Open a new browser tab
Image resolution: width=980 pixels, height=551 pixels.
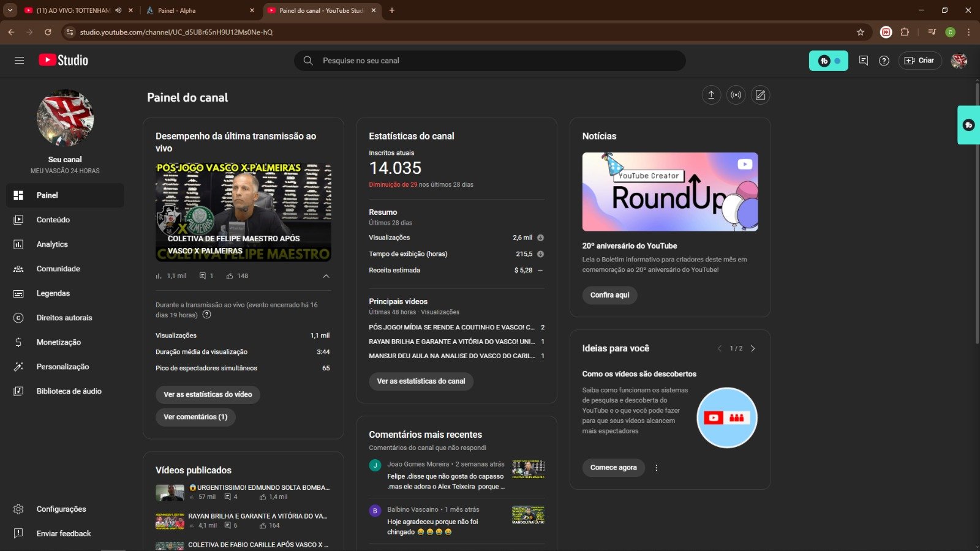(x=392, y=10)
